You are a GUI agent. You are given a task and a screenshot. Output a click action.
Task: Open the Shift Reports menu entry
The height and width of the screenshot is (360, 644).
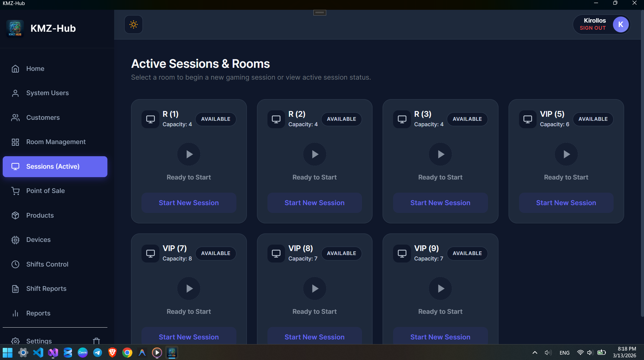(x=46, y=288)
